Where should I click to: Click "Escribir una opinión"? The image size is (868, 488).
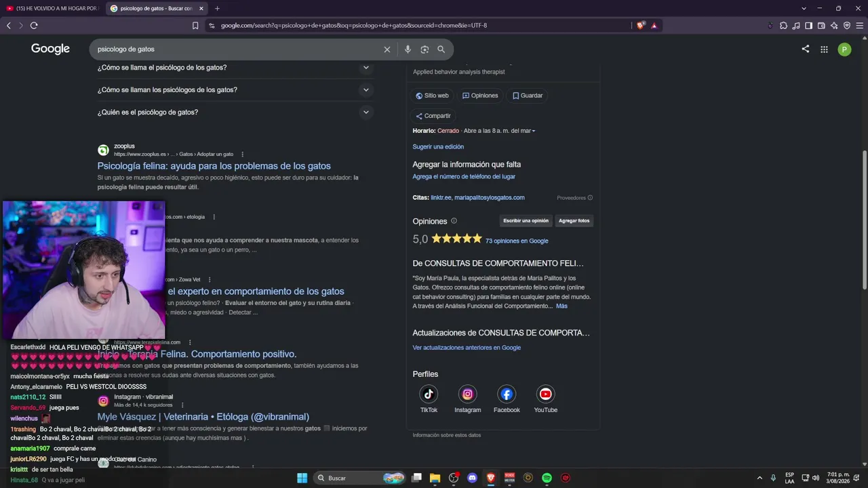[x=526, y=221]
